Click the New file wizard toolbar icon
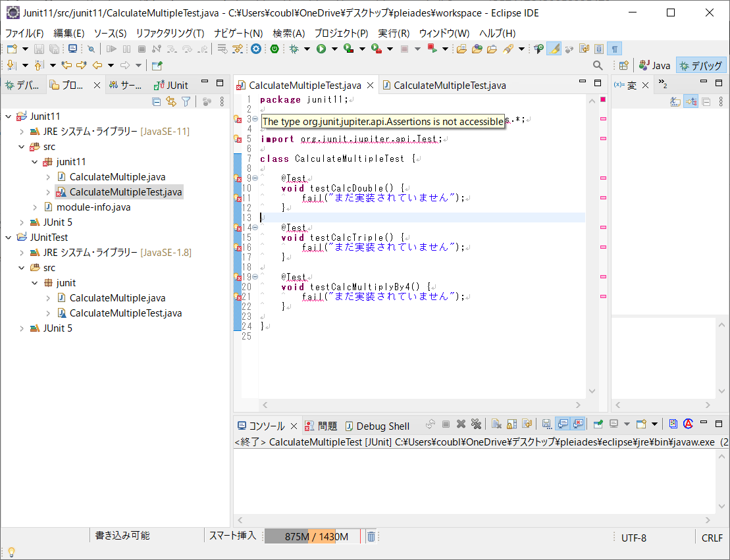730x560 pixels. [12, 49]
